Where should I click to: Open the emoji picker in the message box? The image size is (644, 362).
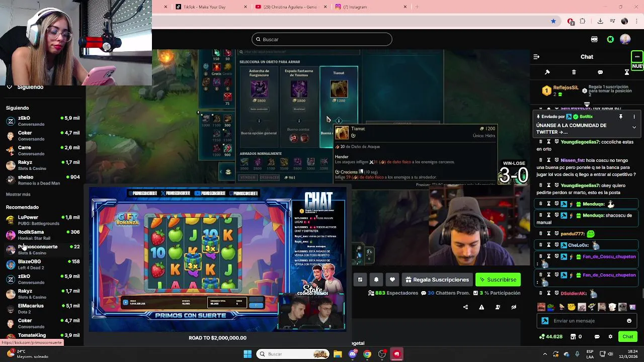tap(629, 321)
